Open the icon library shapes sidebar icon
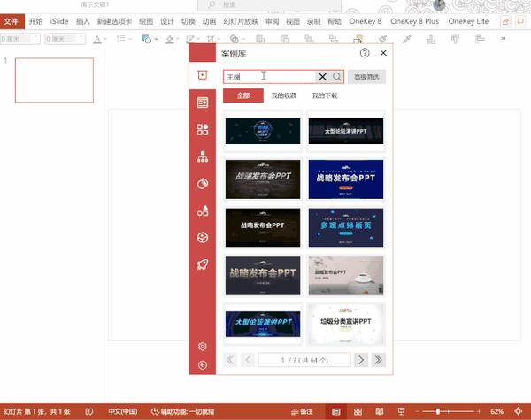 (203, 210)
